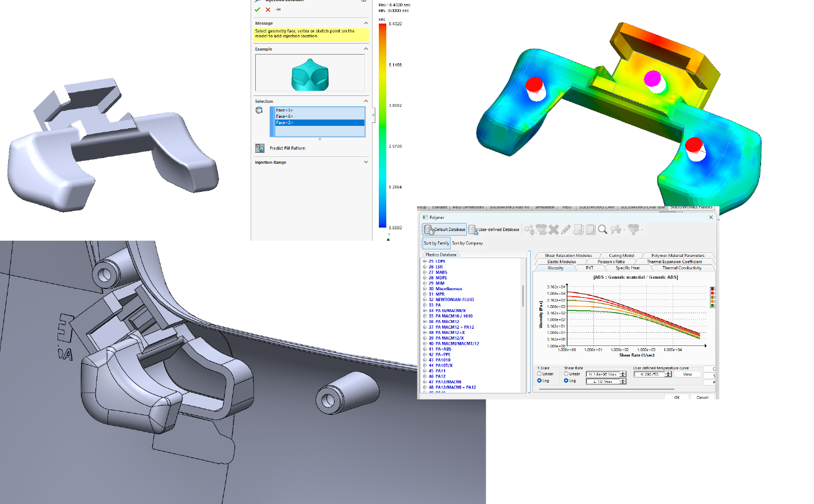Click Sort by Family button
This screenshot has width=814, height=504.
(x=436, y=243)
